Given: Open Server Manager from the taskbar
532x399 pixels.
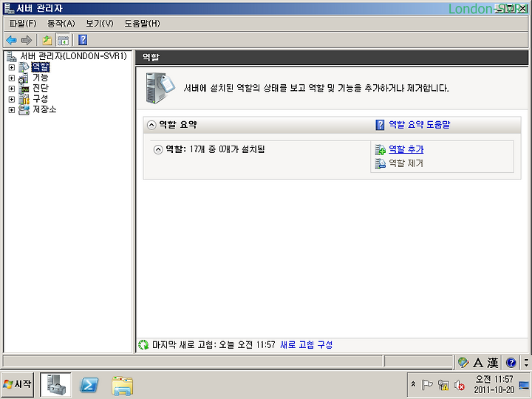Looking at the screenshot, I should click(55, 385).
